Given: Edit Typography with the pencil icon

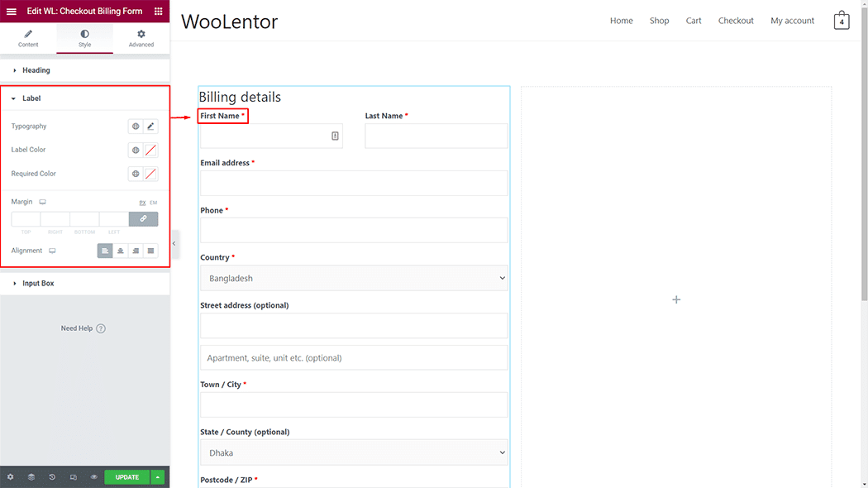Looking at the screenshot, I should coord(150,127).
